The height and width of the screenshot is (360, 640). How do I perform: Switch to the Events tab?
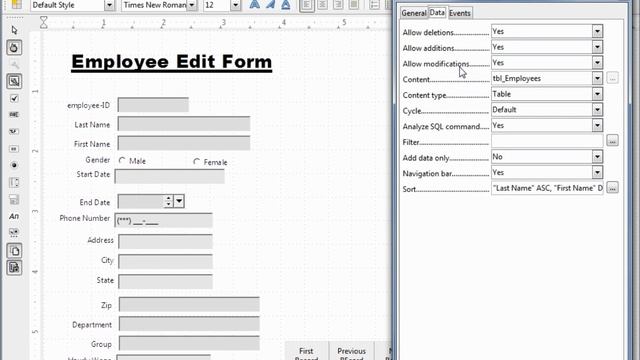460,13
